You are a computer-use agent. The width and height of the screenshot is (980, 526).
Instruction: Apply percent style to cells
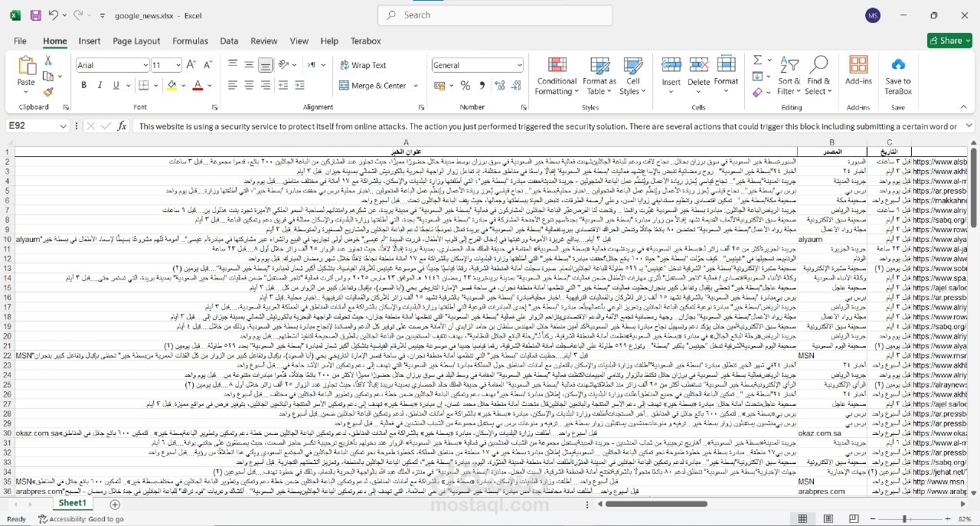465,86
